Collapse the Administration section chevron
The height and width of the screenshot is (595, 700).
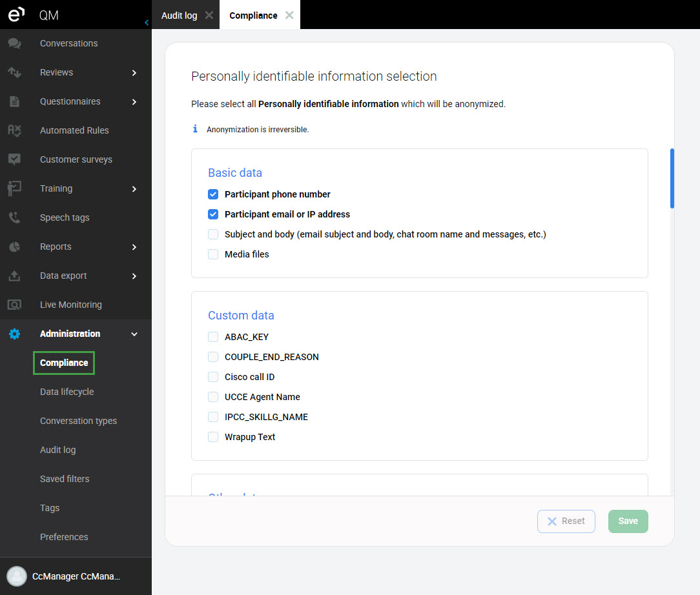coord(134,334)
